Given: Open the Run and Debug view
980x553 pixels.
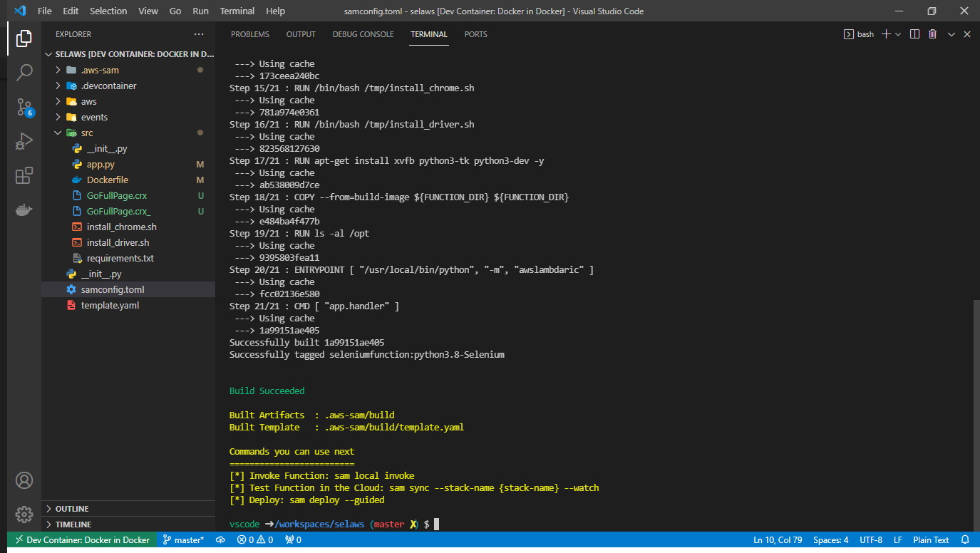Looking at the screenshot, I should tap(24, 142).
